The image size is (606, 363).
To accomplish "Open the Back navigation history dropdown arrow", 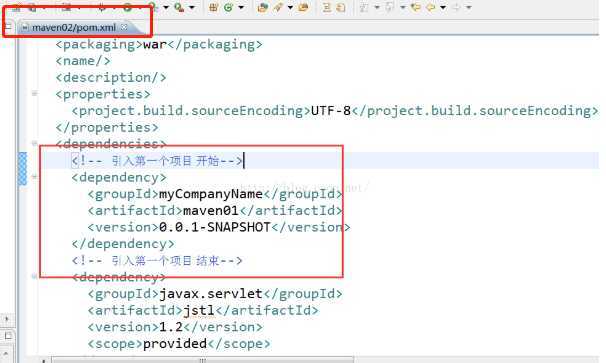I will (x=443, y=7).
